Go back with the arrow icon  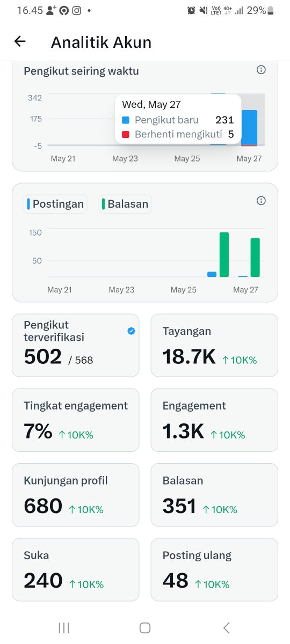20,42
